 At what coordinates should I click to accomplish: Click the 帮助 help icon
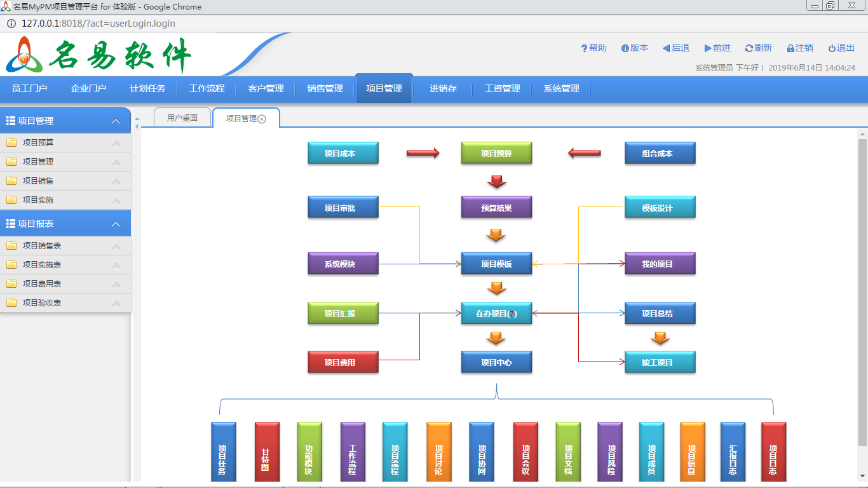point(584,48)
